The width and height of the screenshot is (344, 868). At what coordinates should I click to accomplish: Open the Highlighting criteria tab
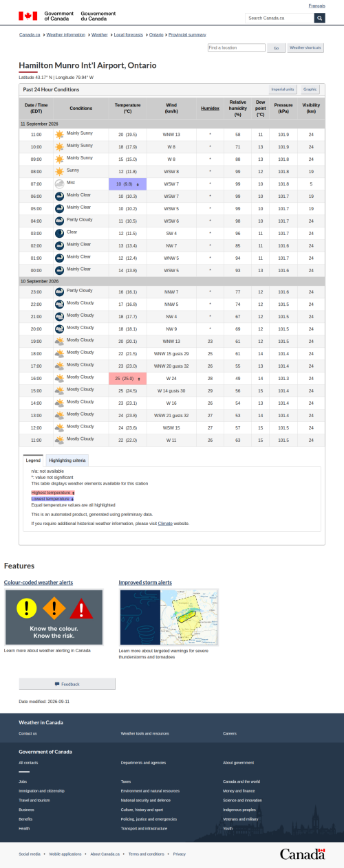(x=67, y=460)
